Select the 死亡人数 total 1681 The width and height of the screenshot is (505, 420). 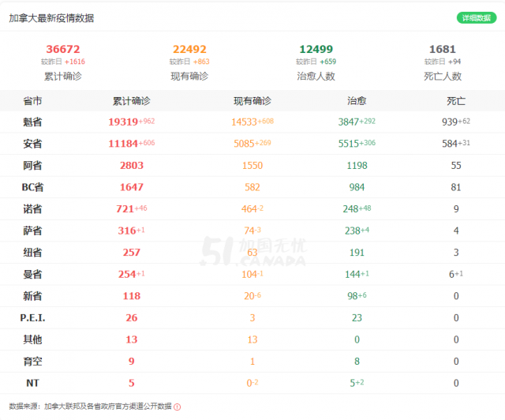(443, 49)
